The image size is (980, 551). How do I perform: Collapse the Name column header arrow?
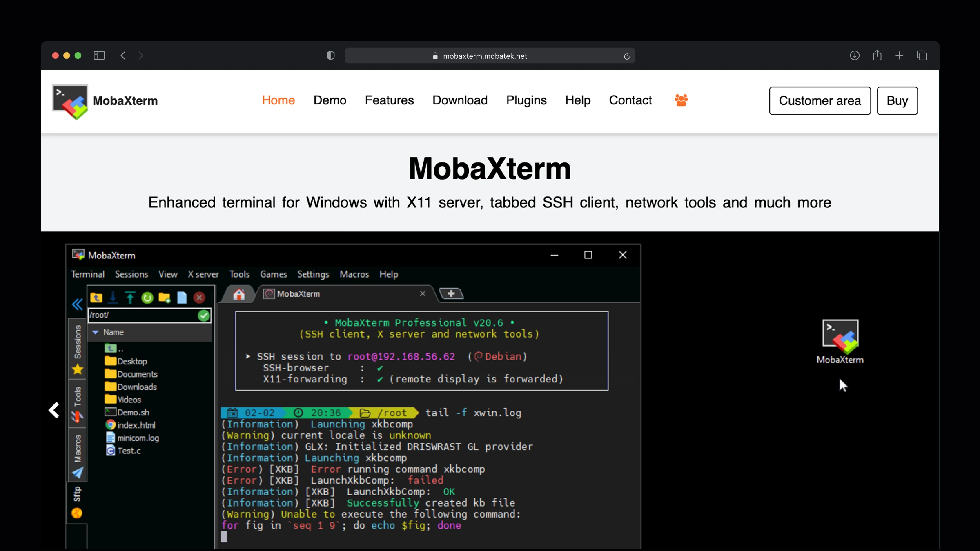pos(95,333)
